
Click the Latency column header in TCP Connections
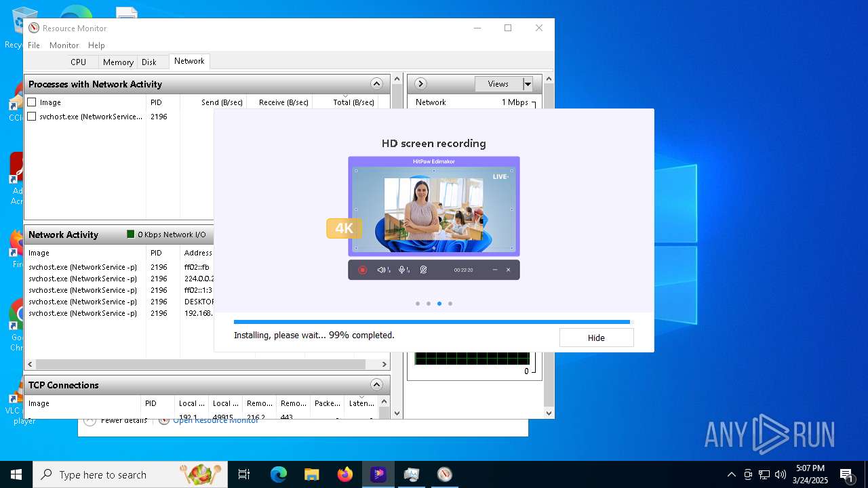point(361,403)
